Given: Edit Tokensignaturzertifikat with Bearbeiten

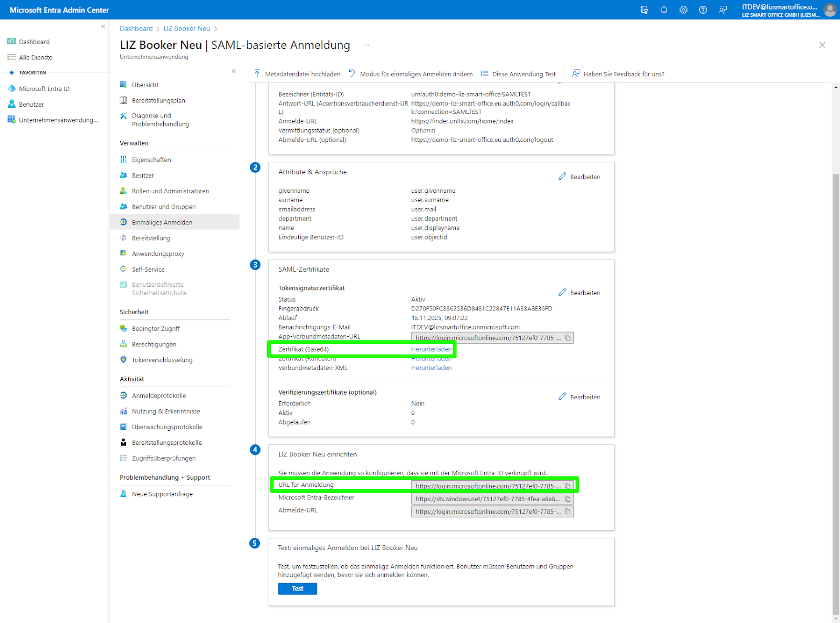Looking at the screenshot, I should pos(580,293).
